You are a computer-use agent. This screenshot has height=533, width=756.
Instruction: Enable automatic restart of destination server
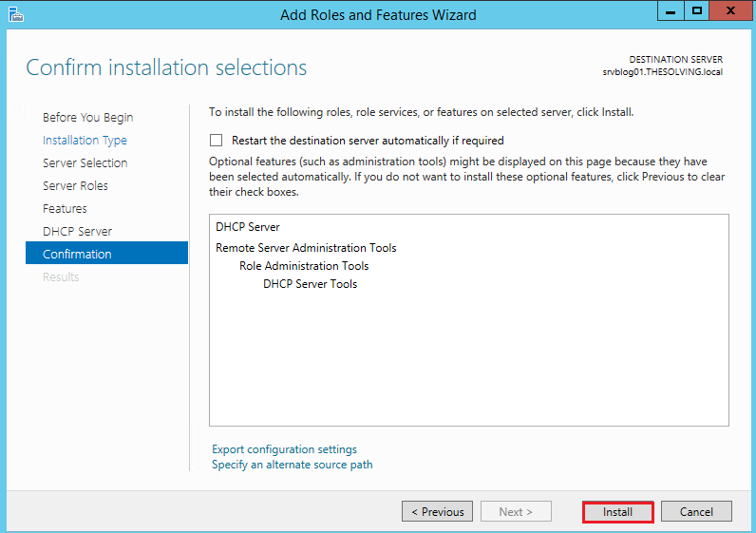[217, 141]
